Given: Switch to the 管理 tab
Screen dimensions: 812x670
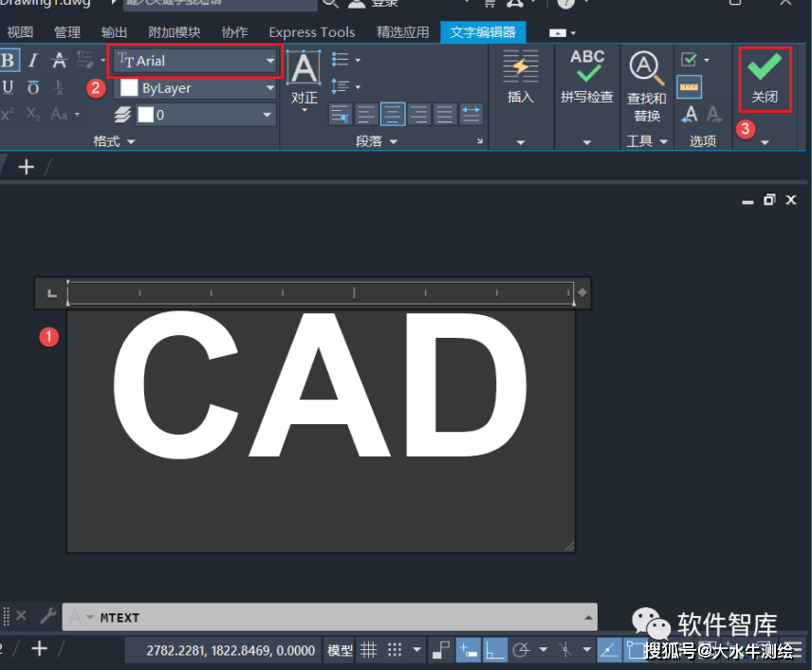Looking at the screenshot, I should click(x=67, y=32).
